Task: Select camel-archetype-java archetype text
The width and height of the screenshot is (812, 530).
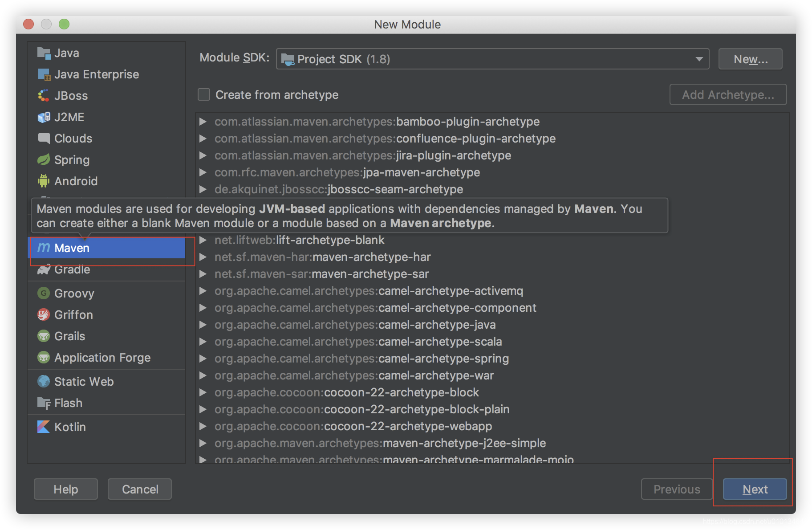Action: pyautogui.click(x=355, y=325)
